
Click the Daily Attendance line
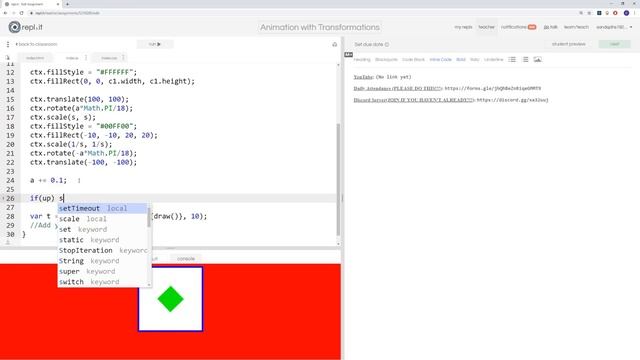tap(447, 88)
